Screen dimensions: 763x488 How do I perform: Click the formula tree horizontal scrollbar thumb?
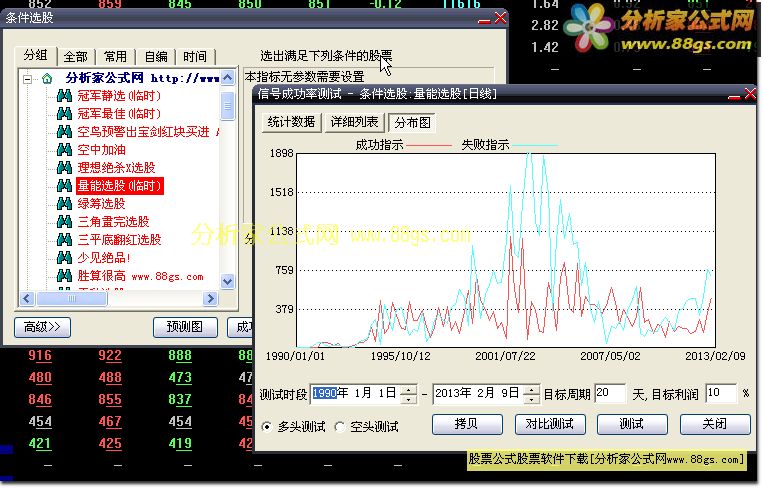pos(72,298)
